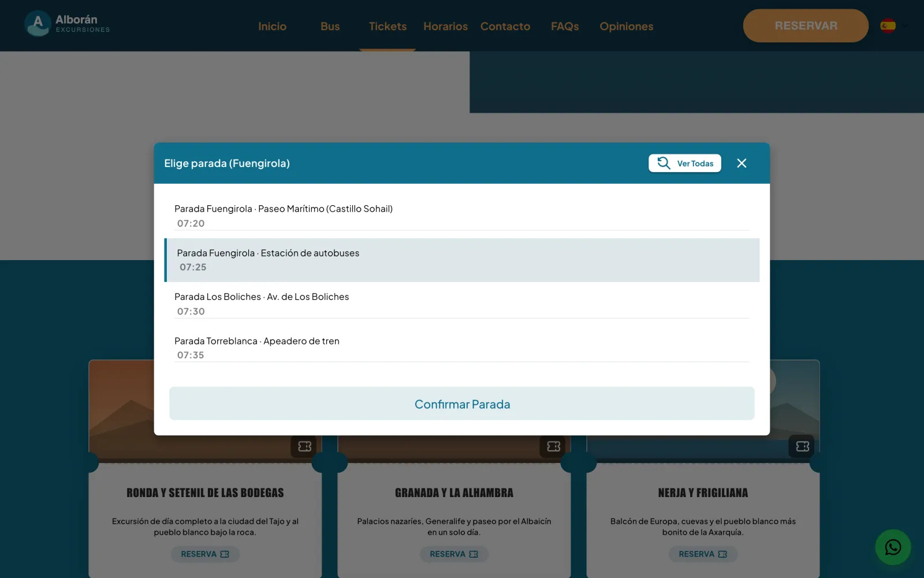Click RESERVA under Granada y la Alhambra
The image size is (924, 578).
click(454, 554)
